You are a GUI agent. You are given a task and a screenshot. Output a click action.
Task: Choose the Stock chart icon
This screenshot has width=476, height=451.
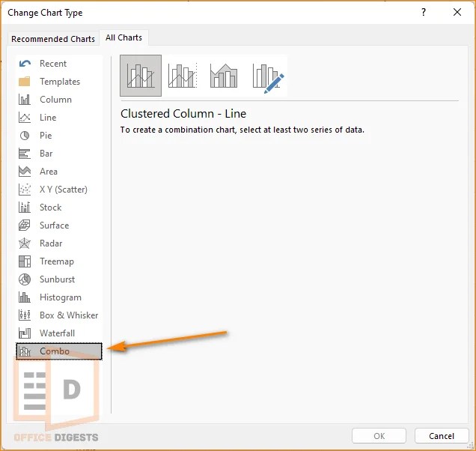pos(24,208)
